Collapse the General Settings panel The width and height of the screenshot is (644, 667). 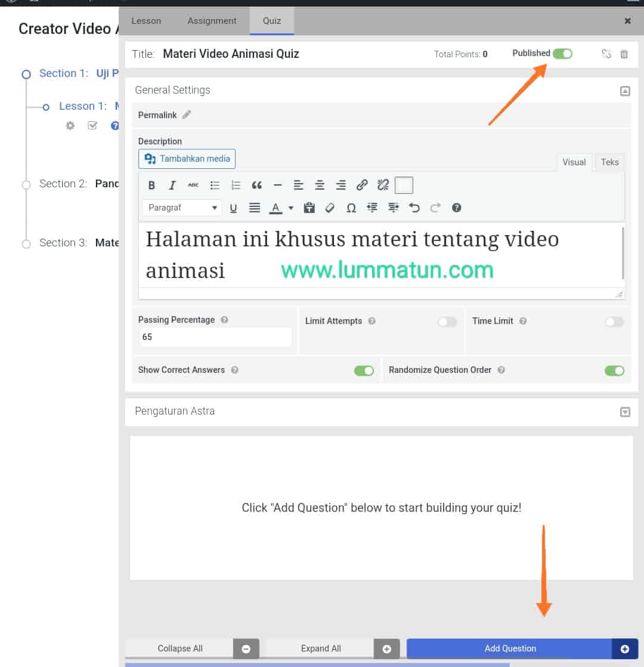click(625, 91)
